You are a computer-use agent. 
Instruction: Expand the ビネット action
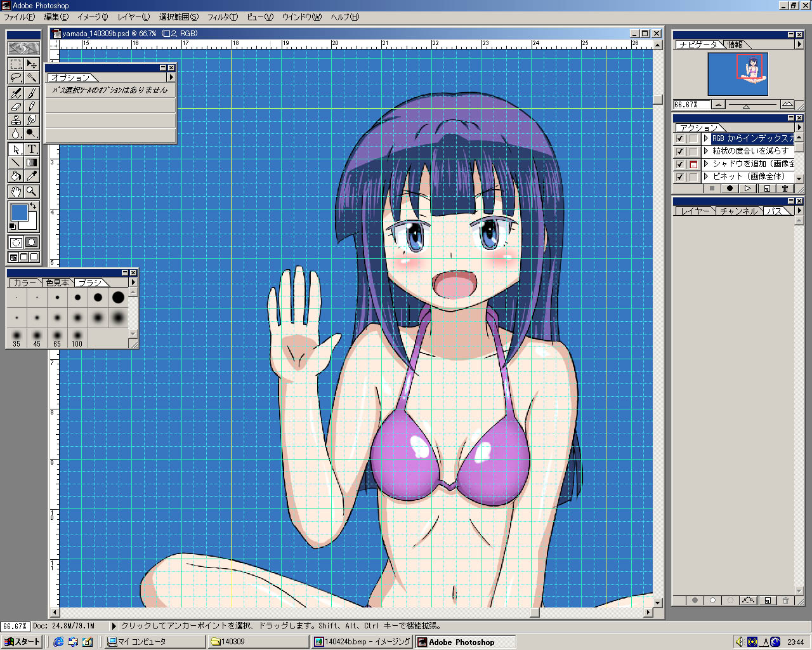pyautogui.click(x=706, y=176)
